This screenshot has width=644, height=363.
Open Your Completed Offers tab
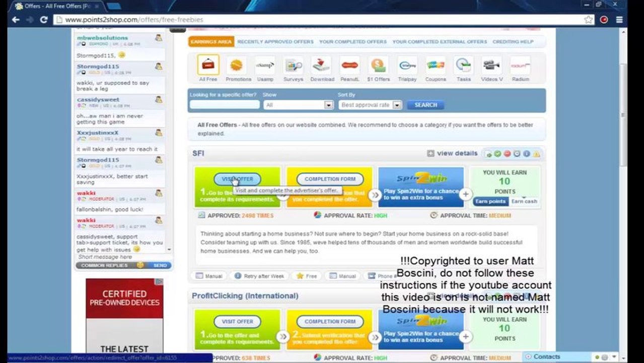(x=353, y=42)
